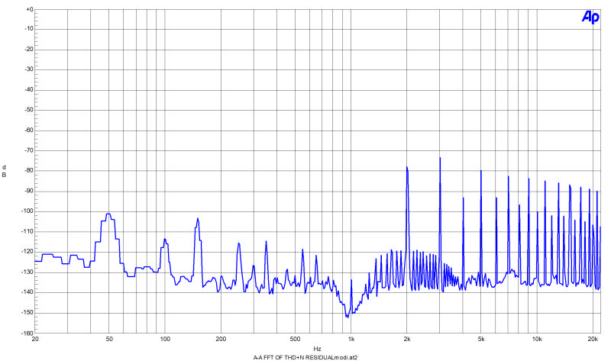Viewport: 611px width, 364px height.
Task: Click the "-60" dB axis label
Action: [x=29, y=130]
